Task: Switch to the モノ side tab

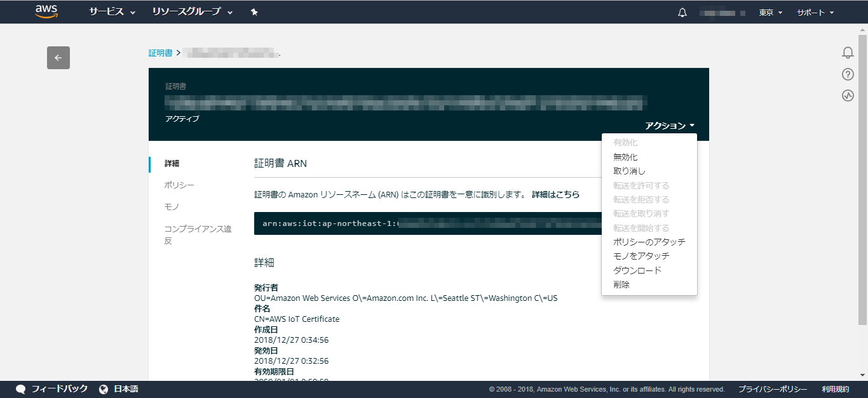Action: tap(172, 207)
